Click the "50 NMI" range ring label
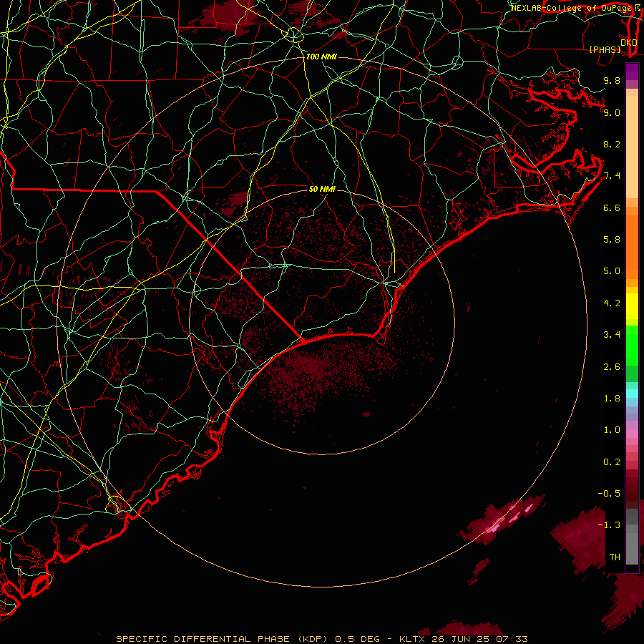 click(322, 189)
